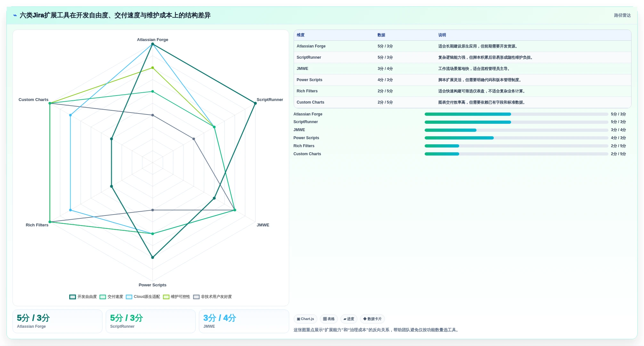This screenshot has width=644, height=346.
Task: Click the Atlassian Forge progress bar
Action: coord(516,114)
